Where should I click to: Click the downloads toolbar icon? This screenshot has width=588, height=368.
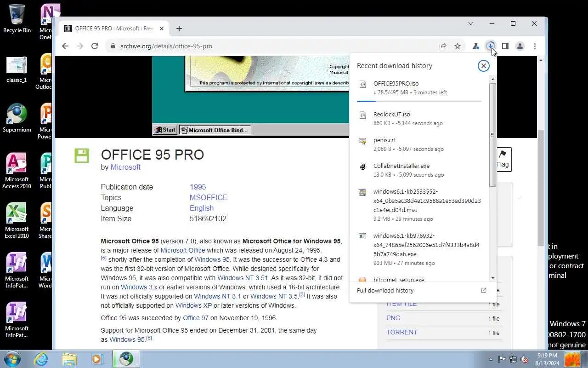point(491,46)
